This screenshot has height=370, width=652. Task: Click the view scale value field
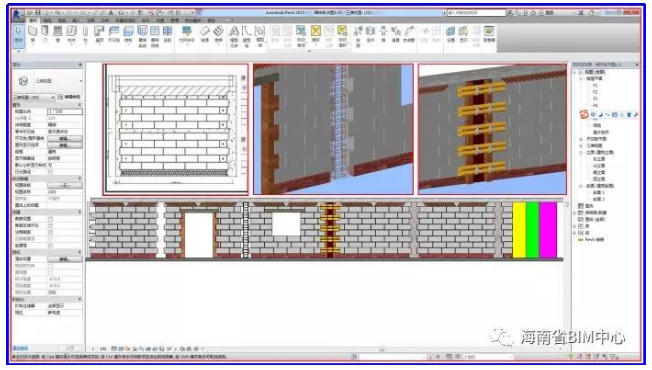pyautogui.click(x=64, y=112)
